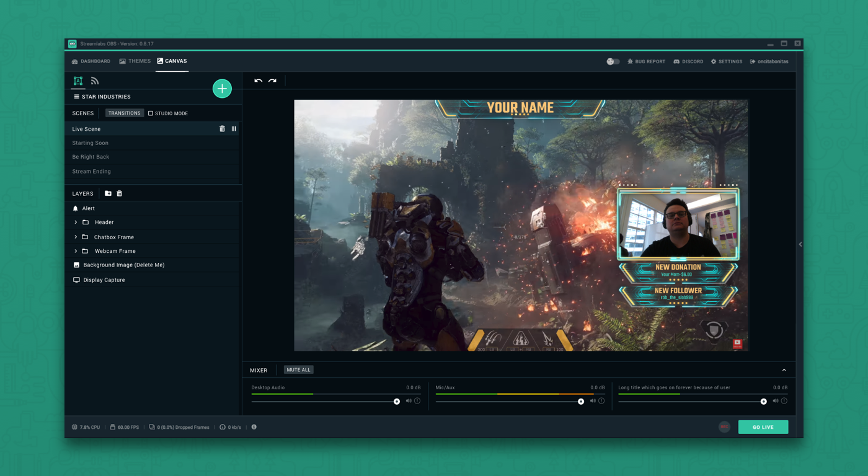Viewport: 868px width, 476px height.
Task: Switch to the Themes tab
Action: [135, 61]
